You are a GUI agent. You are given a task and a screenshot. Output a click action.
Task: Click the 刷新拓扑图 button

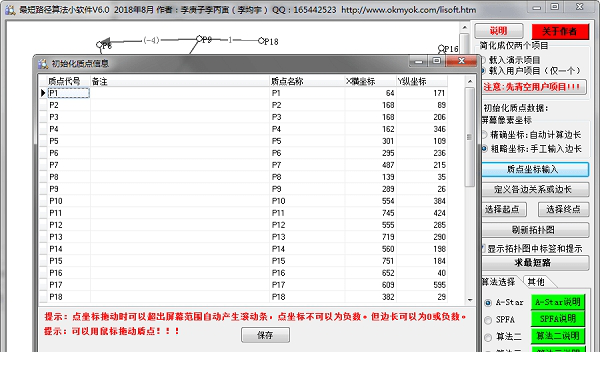(535, 230)
